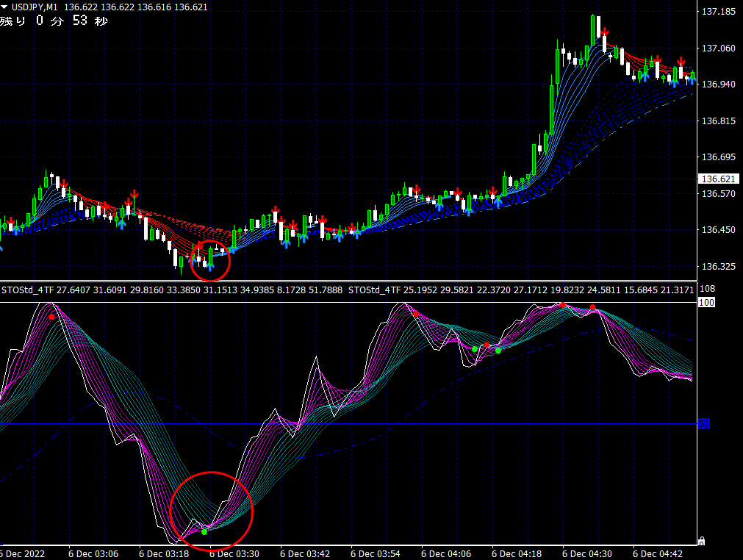Image resolution: width=743 pixels, height=560 pixels.
Task: Click the 100 level label on indicator scale
Action: pos(706,303)
